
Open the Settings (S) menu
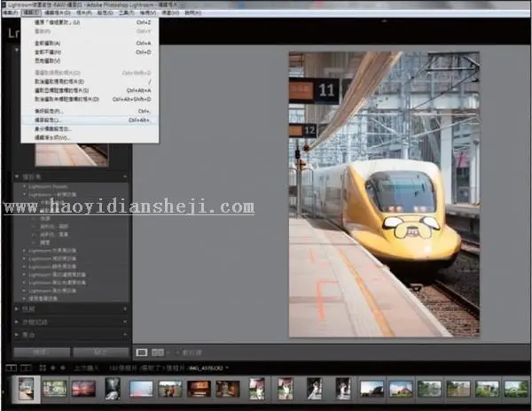tap(106, 12)
